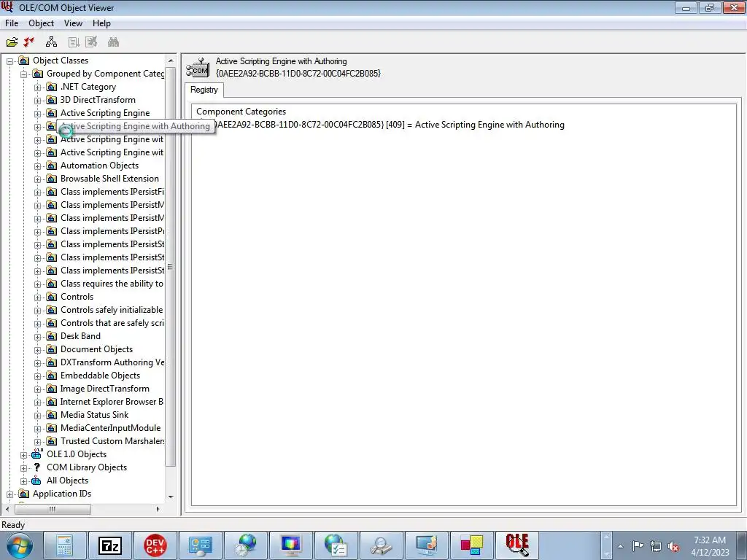Show hidden tray icons arrow
Viewport: 747px width, 560px height.
click(x=620, y=547)
